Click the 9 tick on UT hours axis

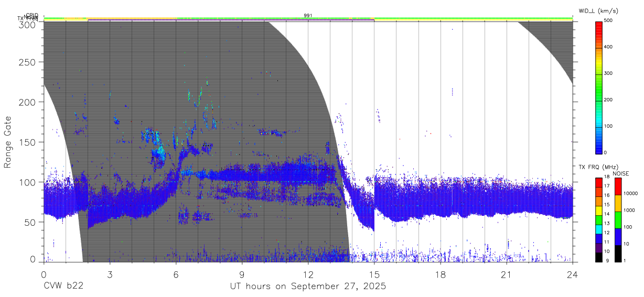coord(242,275)
